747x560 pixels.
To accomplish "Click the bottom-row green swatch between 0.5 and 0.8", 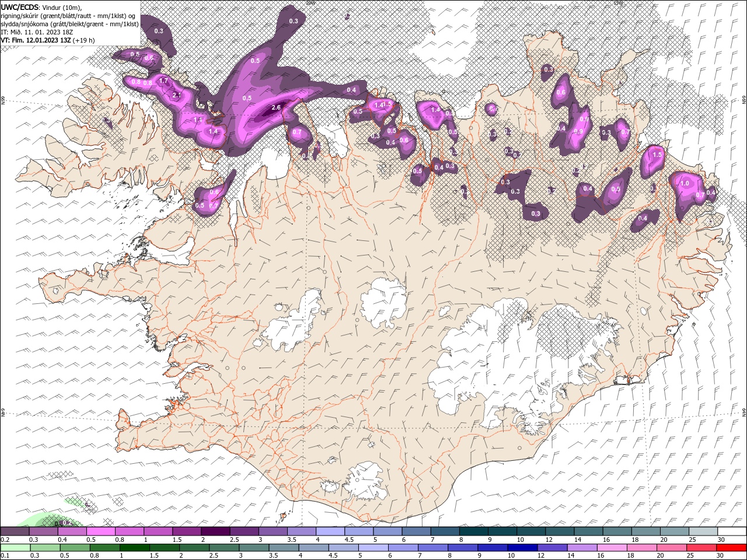I will (x=75, y=548).
